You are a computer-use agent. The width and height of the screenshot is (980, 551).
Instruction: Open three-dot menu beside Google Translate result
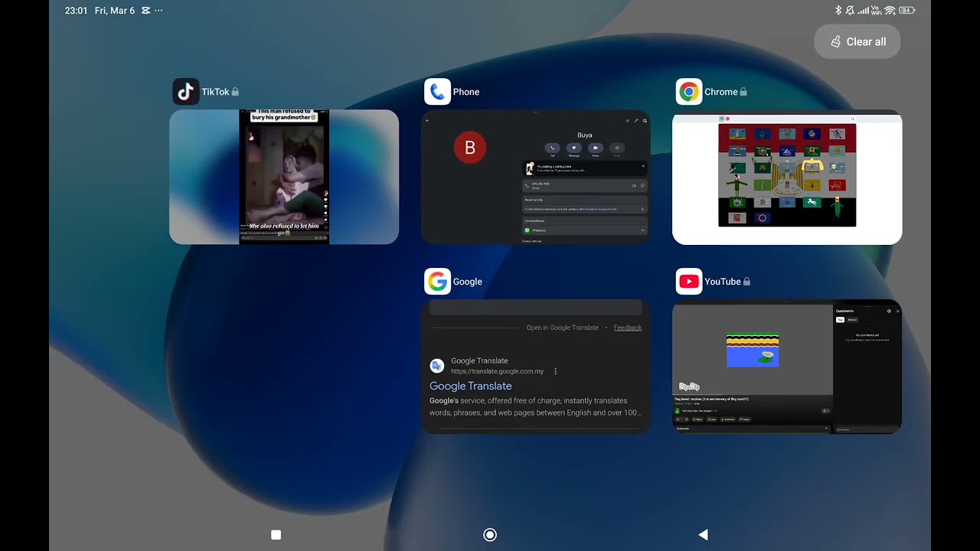click(x=555, y=371)
